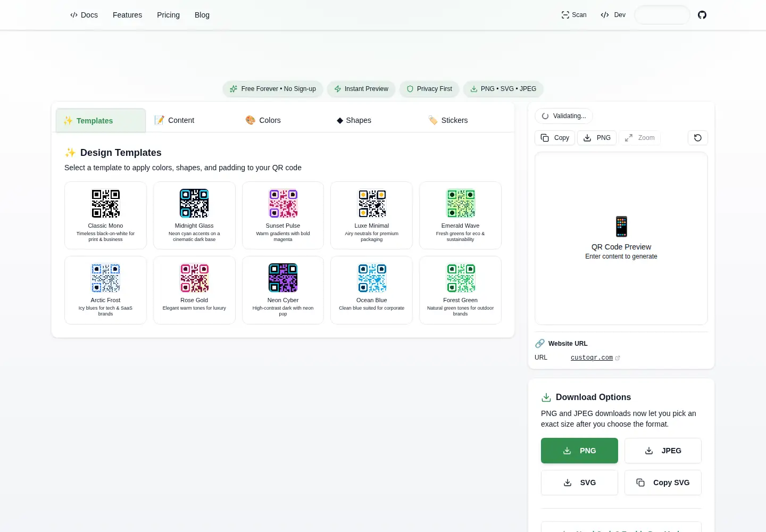766x532 pixels.
Task: Open the custoqr.com URL link
Action: pos(592,358)
